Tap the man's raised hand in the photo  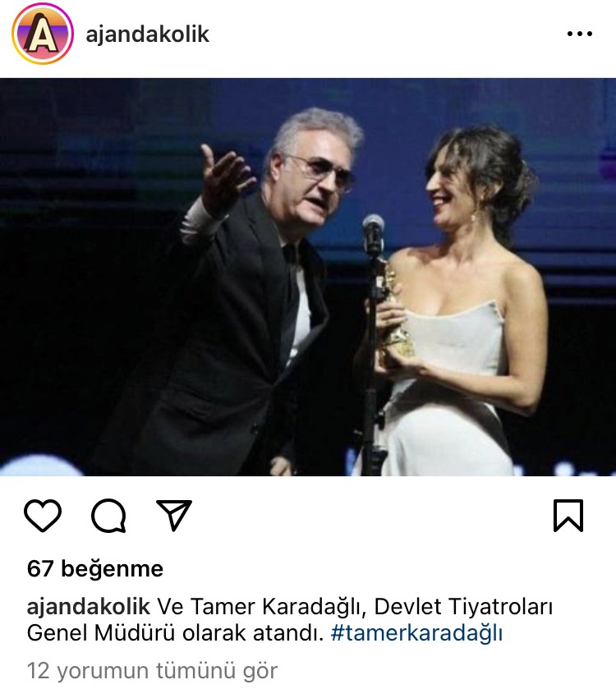226,178
